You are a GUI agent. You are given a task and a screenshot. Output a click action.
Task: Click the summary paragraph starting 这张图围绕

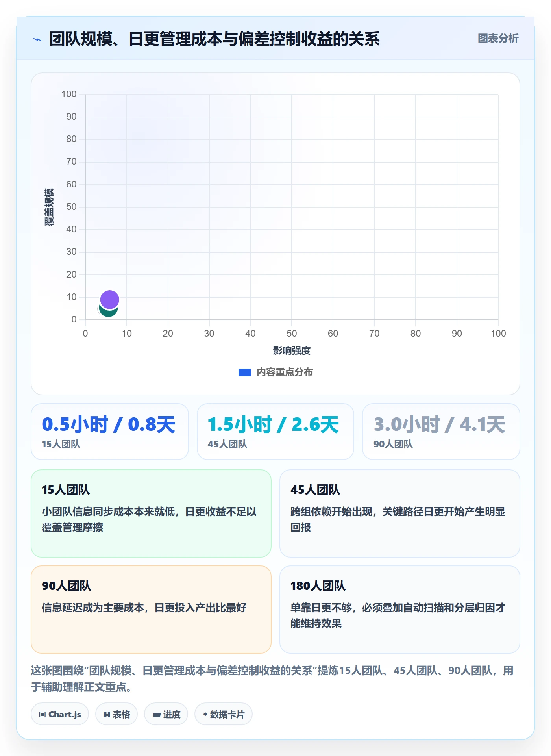[x=272, y=678]
